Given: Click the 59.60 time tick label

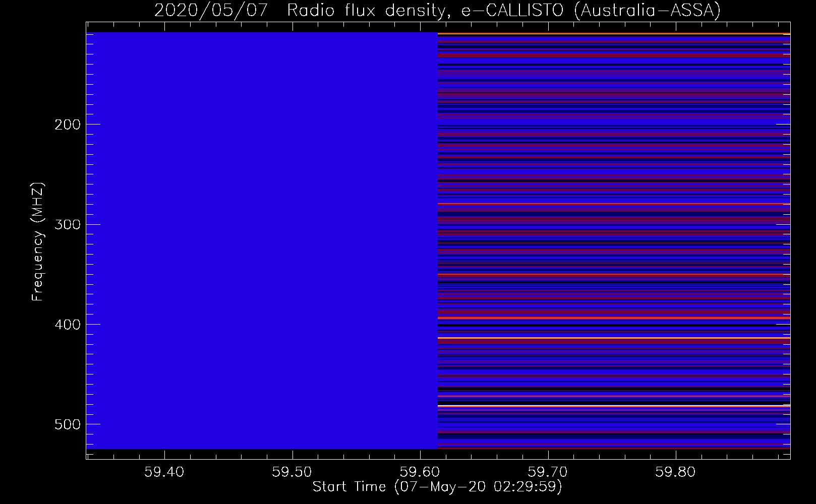Looking at the screenshot, I should pos(420,472).
